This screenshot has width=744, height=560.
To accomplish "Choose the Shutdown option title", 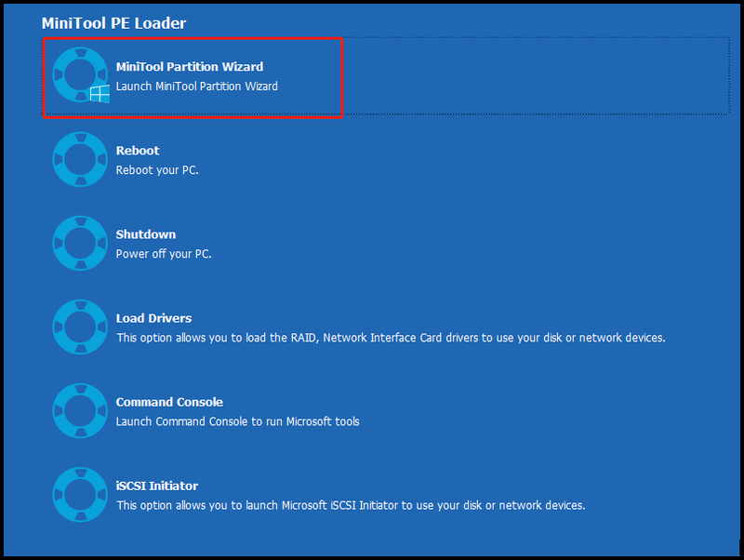I will pyautogui.click(x=146, y=234).
